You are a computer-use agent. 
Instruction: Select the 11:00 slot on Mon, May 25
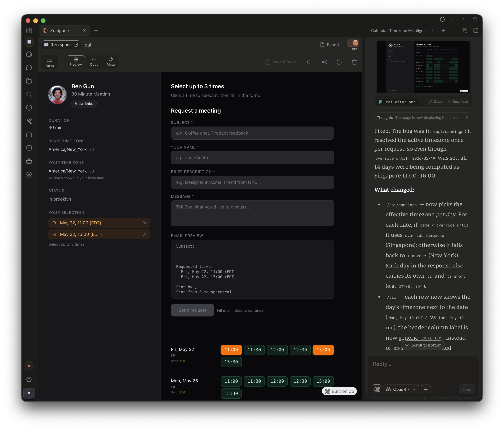point(231,381)
